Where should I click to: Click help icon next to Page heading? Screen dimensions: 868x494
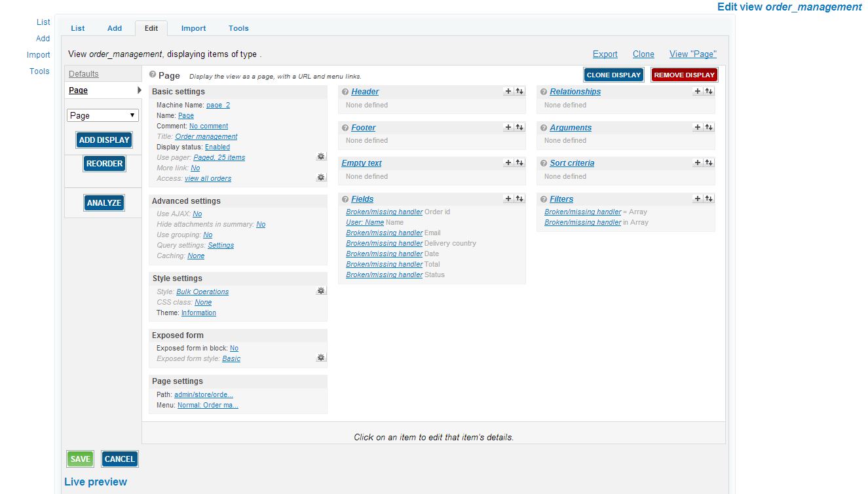point(153,75)
